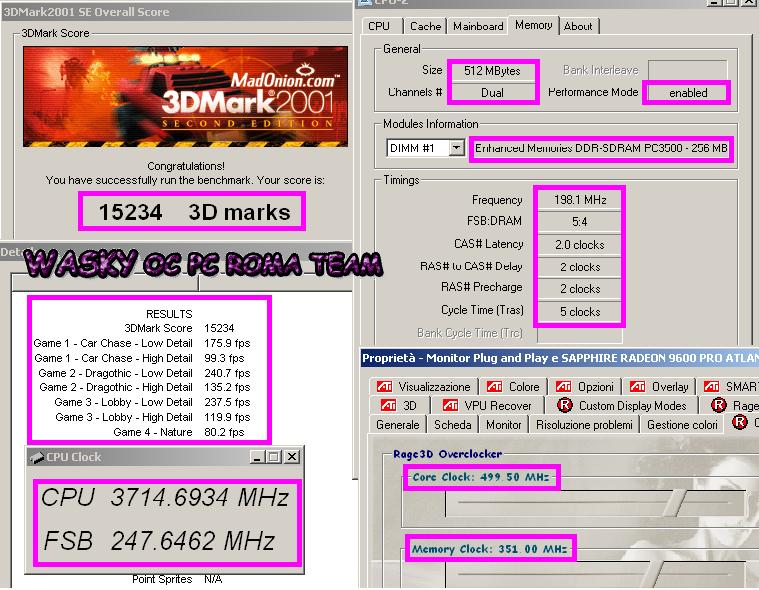Select the Monitor tab
Viewport: 759px width, 590px height.
click(503, 424)
